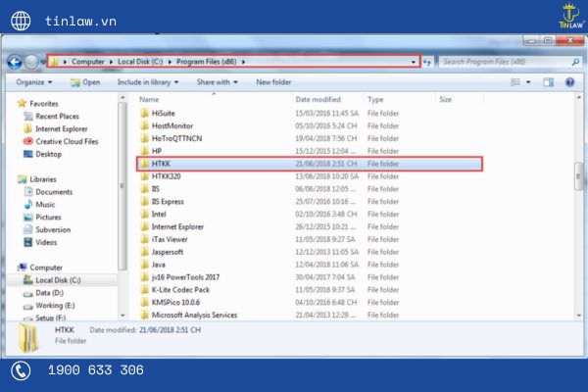The image size is (588, 392).
Task: Toggle the preview pane button
Action: click(548, 82)
